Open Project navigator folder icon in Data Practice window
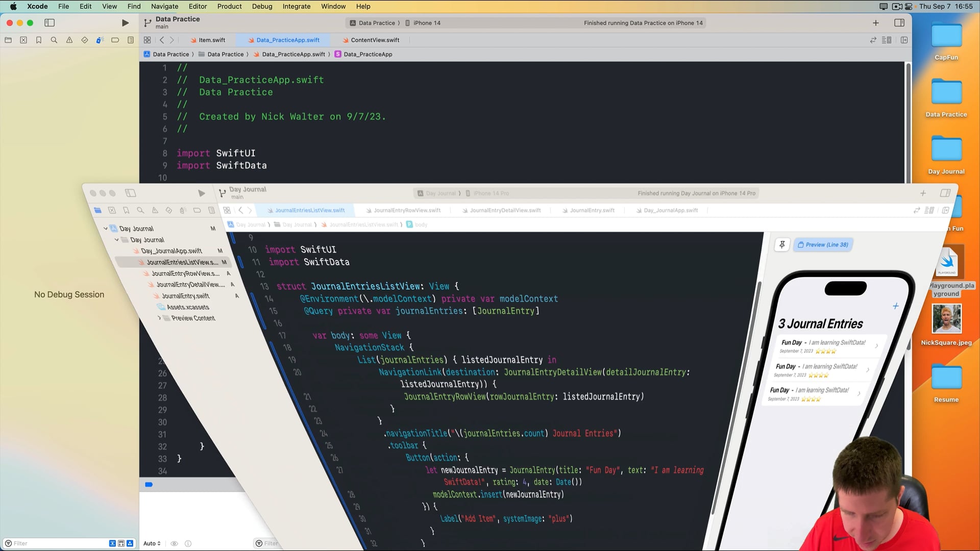980x551 pixels. pos(8,40)
